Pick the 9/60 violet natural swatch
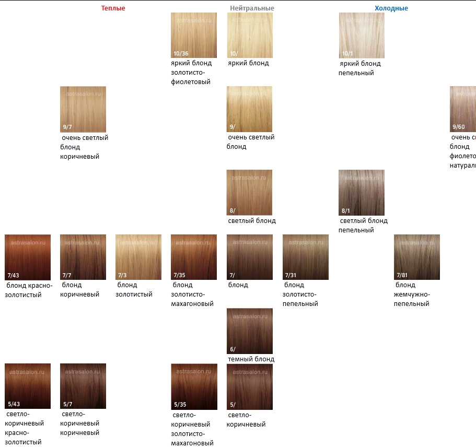 click(463, 109)
